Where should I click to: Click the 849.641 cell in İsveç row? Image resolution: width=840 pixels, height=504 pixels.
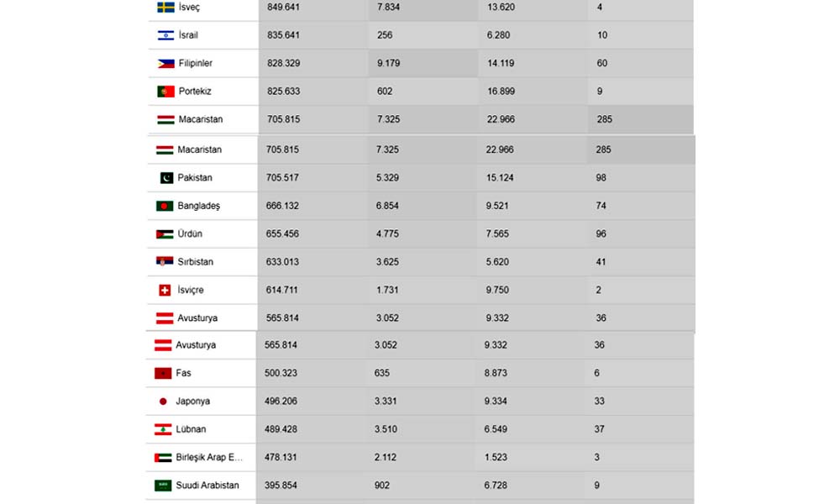(282, 8)
